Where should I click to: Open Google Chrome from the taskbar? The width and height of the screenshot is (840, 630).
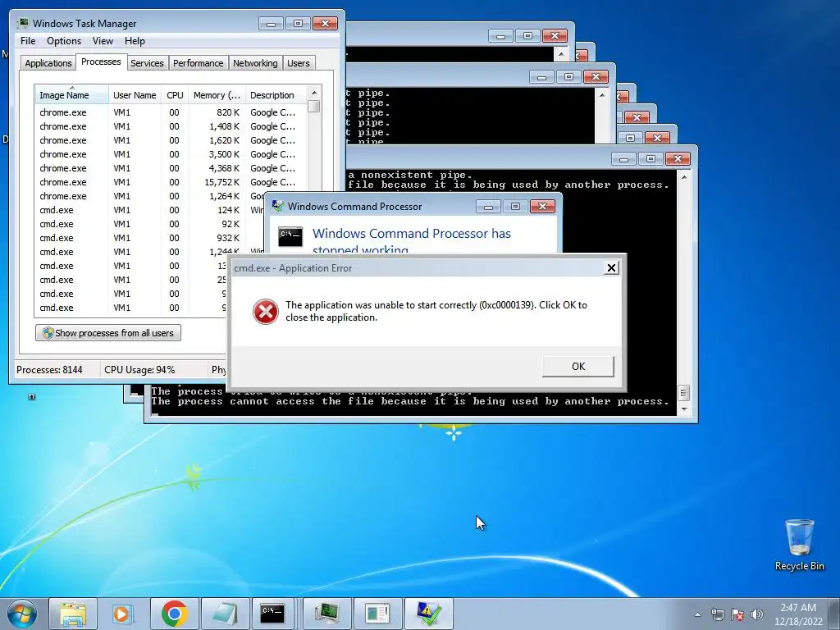pos(174,614)
